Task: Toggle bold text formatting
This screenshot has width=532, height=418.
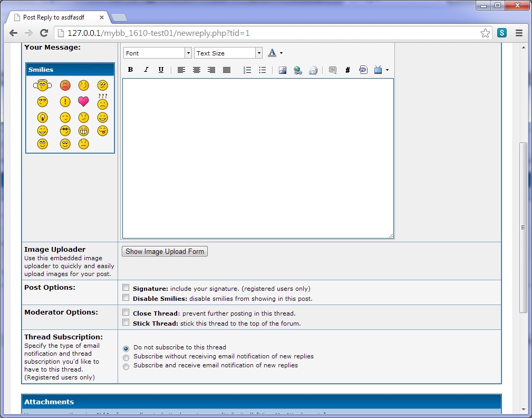Action: click(x=130, y=70)
